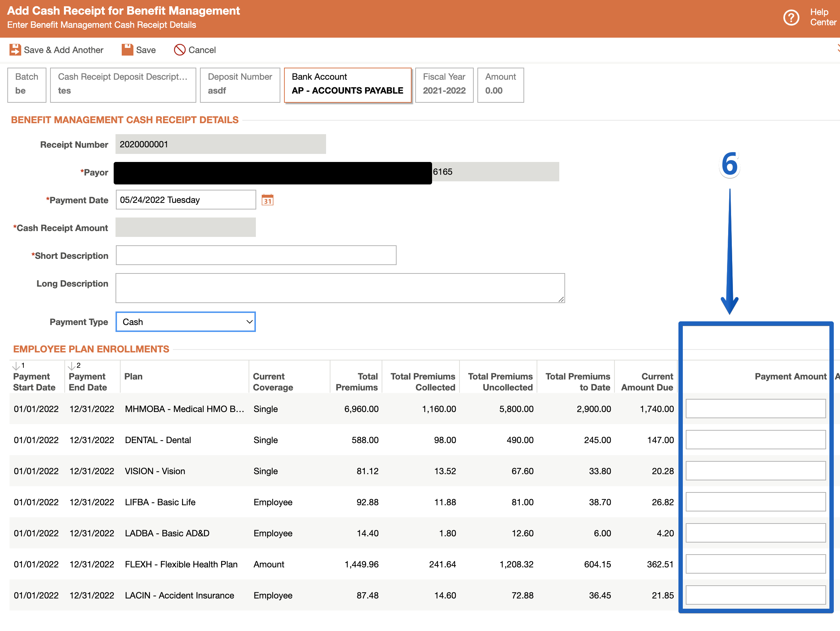Click the Long Description text area
This screenshot has width=840, height=631.
[x=340, y=288]
